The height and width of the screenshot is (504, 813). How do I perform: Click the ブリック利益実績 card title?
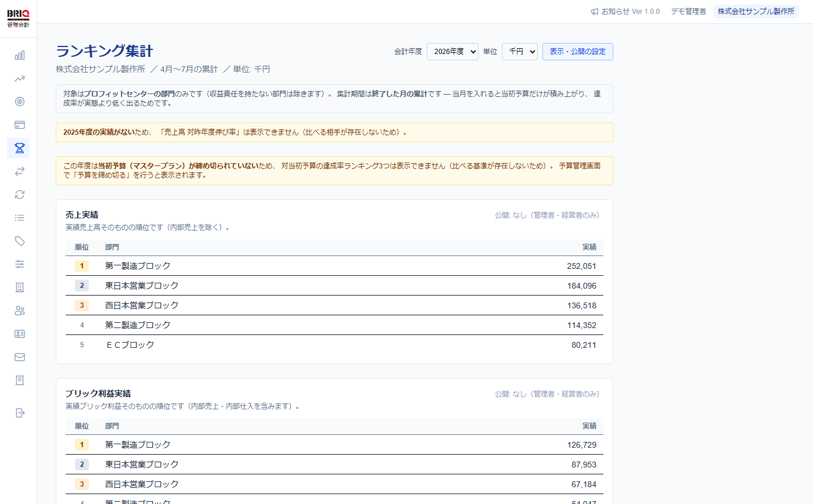coord(98,394)
